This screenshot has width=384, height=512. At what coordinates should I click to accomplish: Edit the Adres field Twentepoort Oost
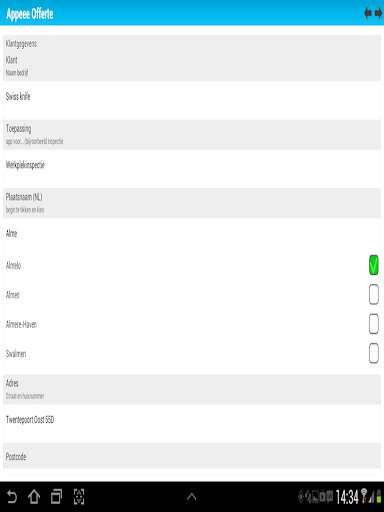(x=192, y=423)
